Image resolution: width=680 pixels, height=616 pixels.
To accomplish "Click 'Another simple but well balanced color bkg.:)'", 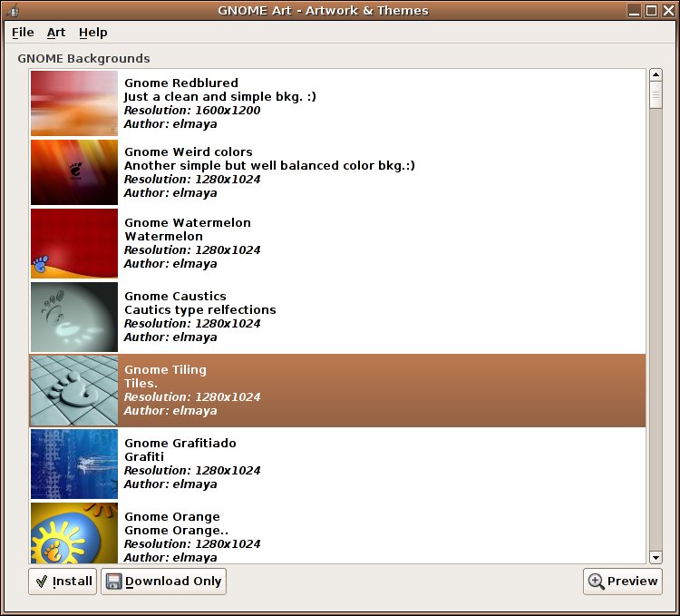I will pyautogui.click(x=269, y=166).
